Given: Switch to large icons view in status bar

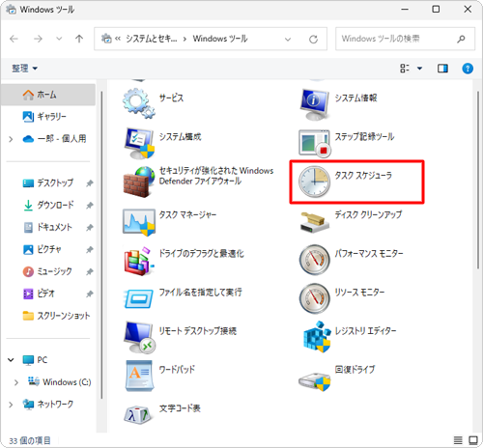Looking at the screenshot, I should click(473, 440).
